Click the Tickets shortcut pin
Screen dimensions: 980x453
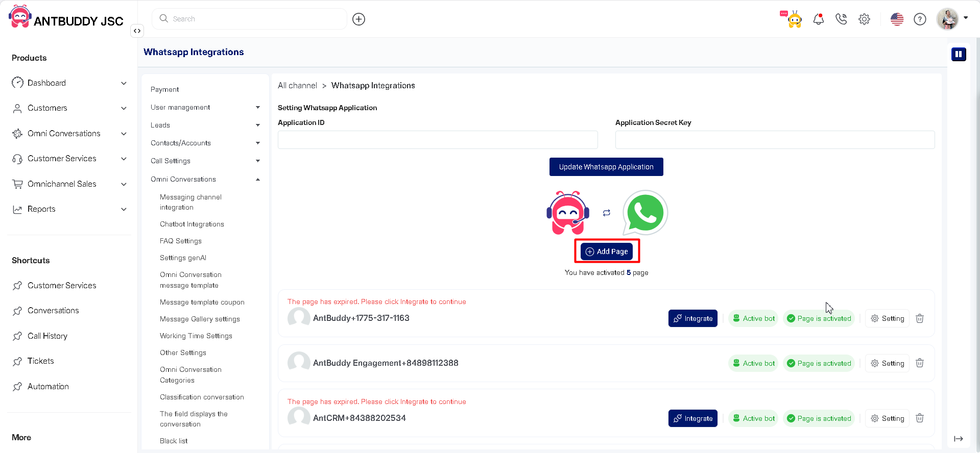click(17, 361)
